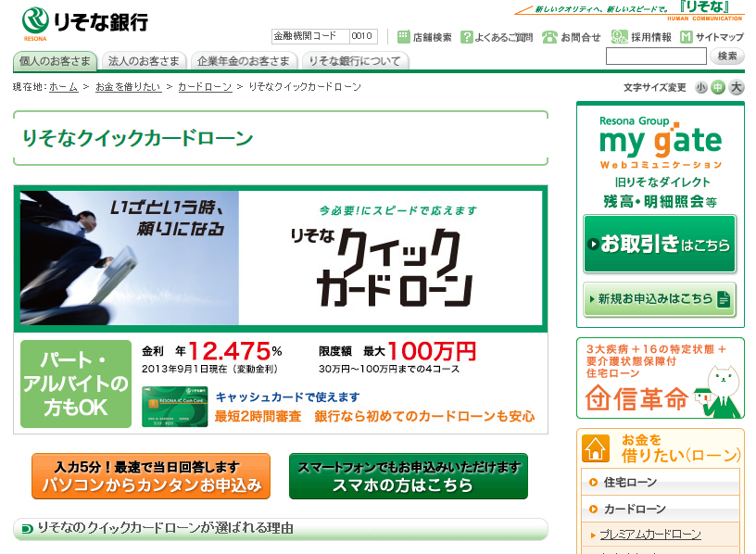This screenshot has height=554, width=756.
Task: Click the サイトマップ icon
Action: tap(687, 37)
